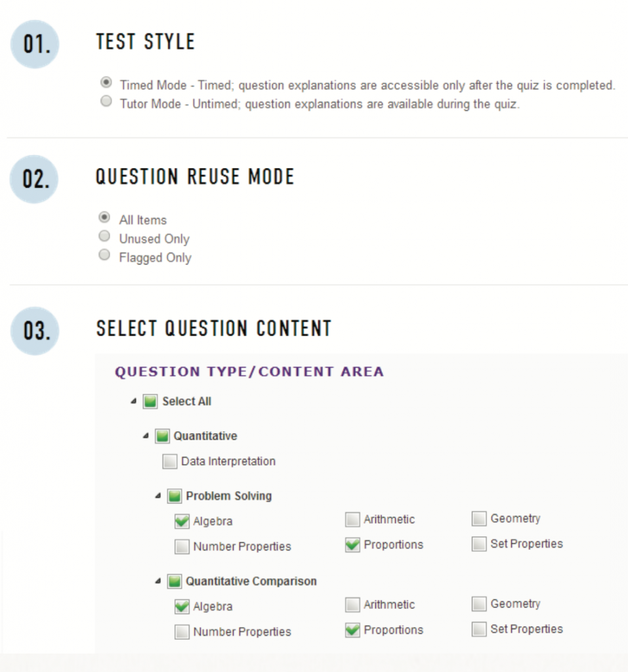Toggle the Quantitative Comparison checkbox
The image size is (628, 672).
[175, 581]
